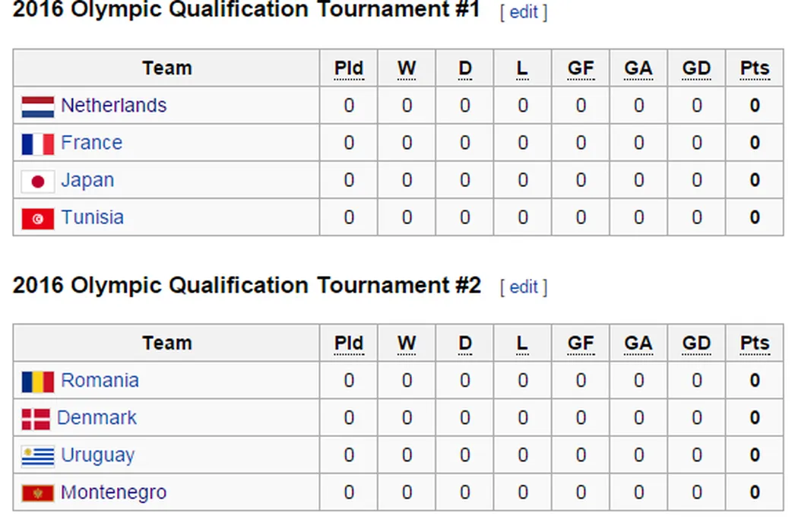This screenshot has width=798, height=532.
Task: Click the Romania flag icon
Action: coord(37,381)
